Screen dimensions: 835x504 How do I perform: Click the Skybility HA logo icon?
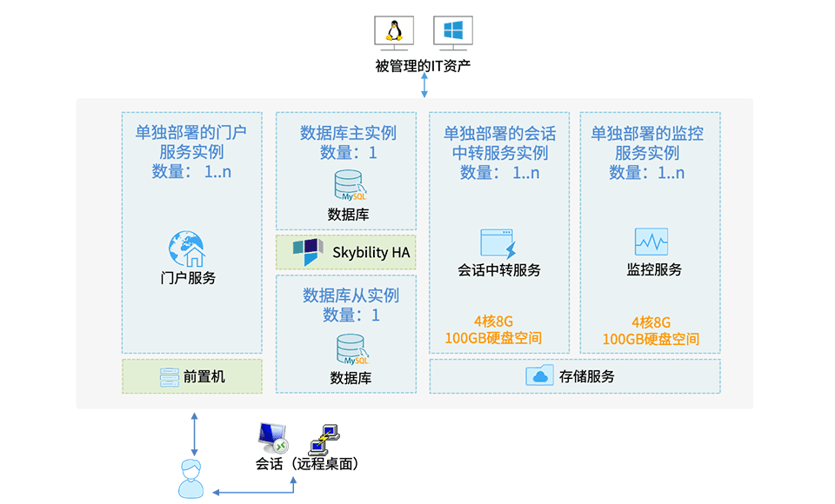pyautogui.click(x=308, y=252)
